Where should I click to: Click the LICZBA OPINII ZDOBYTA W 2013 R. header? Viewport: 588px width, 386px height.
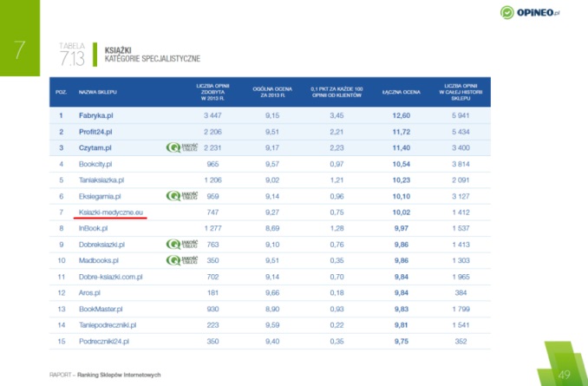pyautogui.click(x=212, y=92)
